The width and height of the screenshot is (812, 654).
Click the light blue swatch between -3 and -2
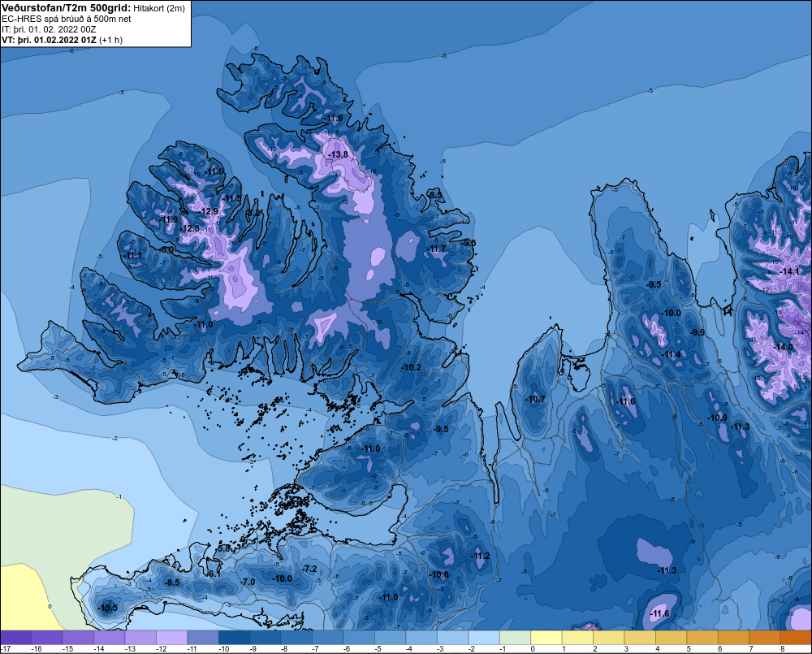pyautogui.click(x=452, y=638)
